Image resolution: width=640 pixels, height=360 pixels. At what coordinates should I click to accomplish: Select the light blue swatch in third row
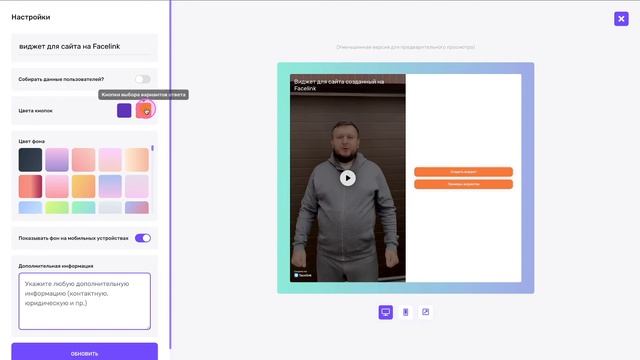(x=30, y=207)
